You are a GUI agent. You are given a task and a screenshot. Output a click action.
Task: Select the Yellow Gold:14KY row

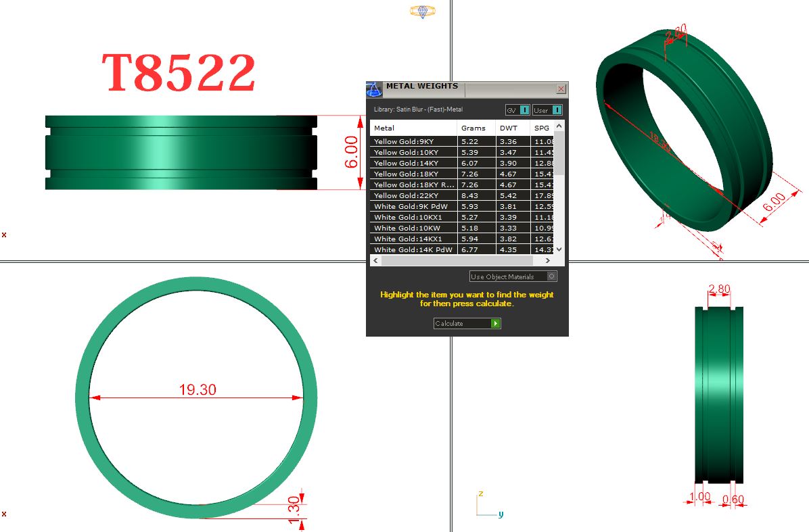tap(413, 163)
